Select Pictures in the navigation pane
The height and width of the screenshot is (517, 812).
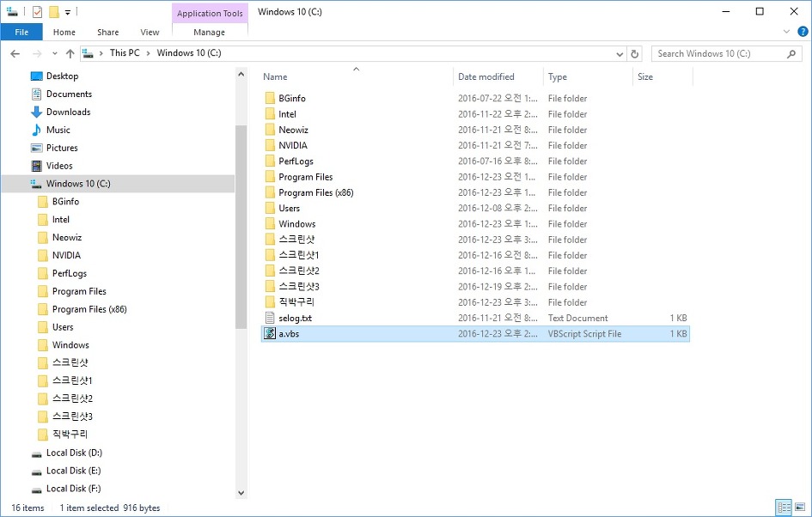62,148
